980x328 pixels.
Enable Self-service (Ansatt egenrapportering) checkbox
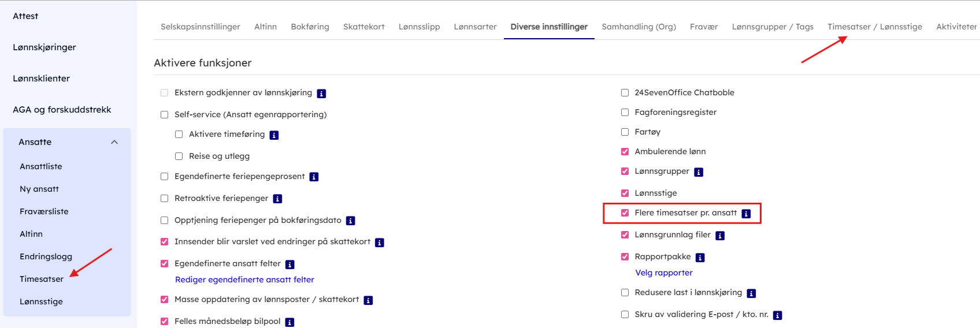(165, 115)
